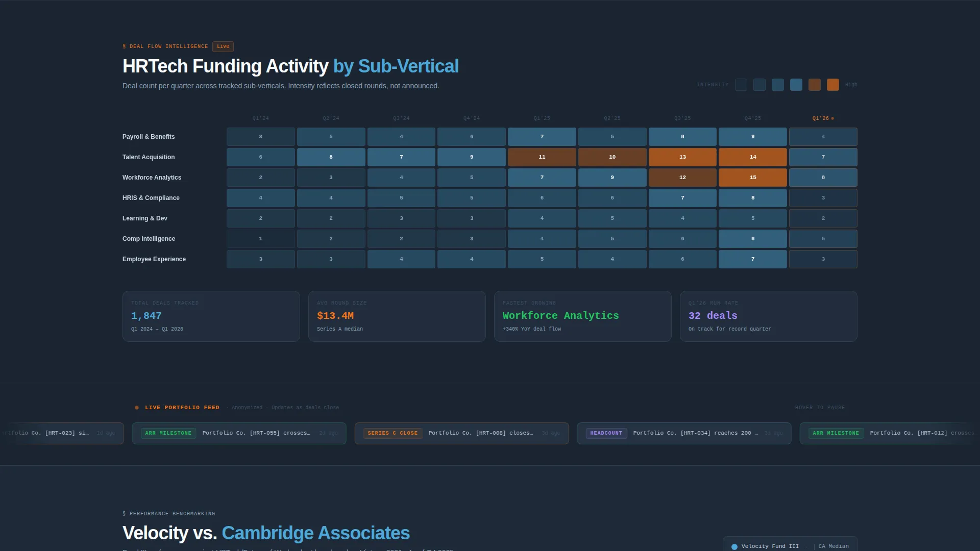This screenshot has height=551, width=980.
Task: Click the Q3'25 column header
Action: [x=682, y=118]
